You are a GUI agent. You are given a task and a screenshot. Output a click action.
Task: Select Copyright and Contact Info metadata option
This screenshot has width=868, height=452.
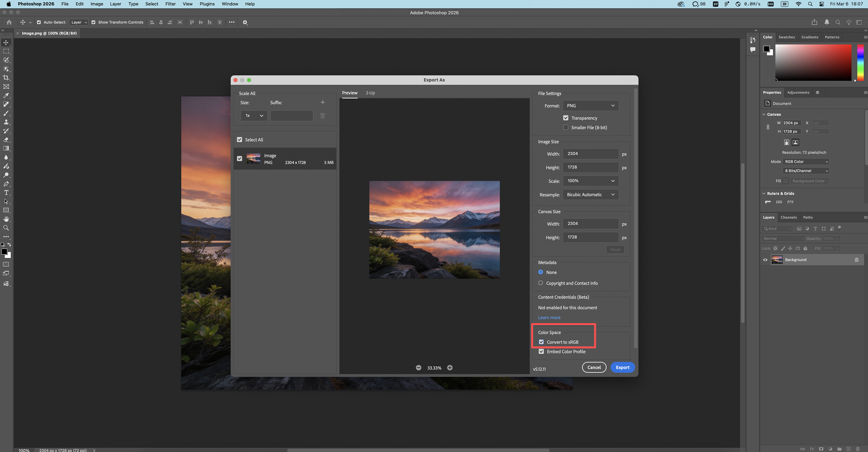click(x=541, y=283)
